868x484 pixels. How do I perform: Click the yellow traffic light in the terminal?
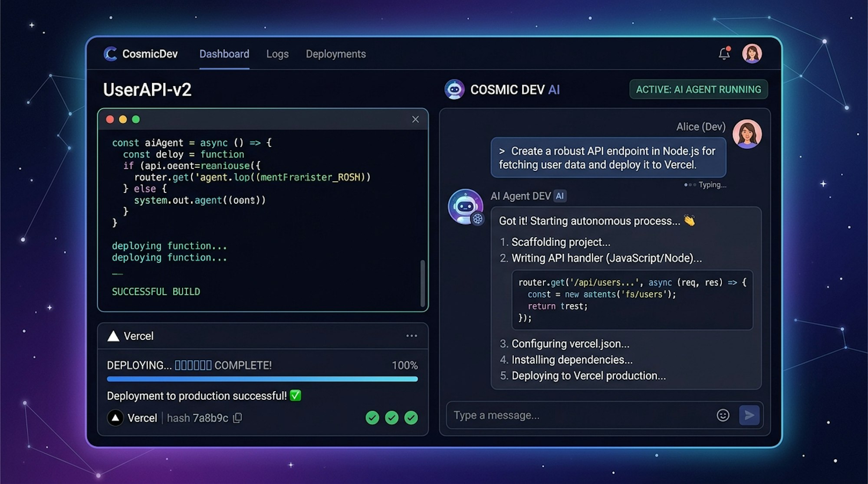(122, 119)
